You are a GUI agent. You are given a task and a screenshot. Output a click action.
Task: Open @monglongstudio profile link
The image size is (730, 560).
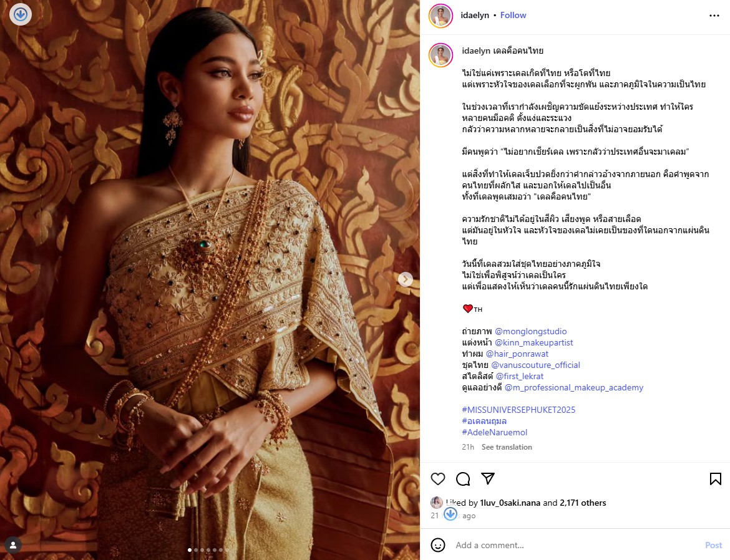530,331
